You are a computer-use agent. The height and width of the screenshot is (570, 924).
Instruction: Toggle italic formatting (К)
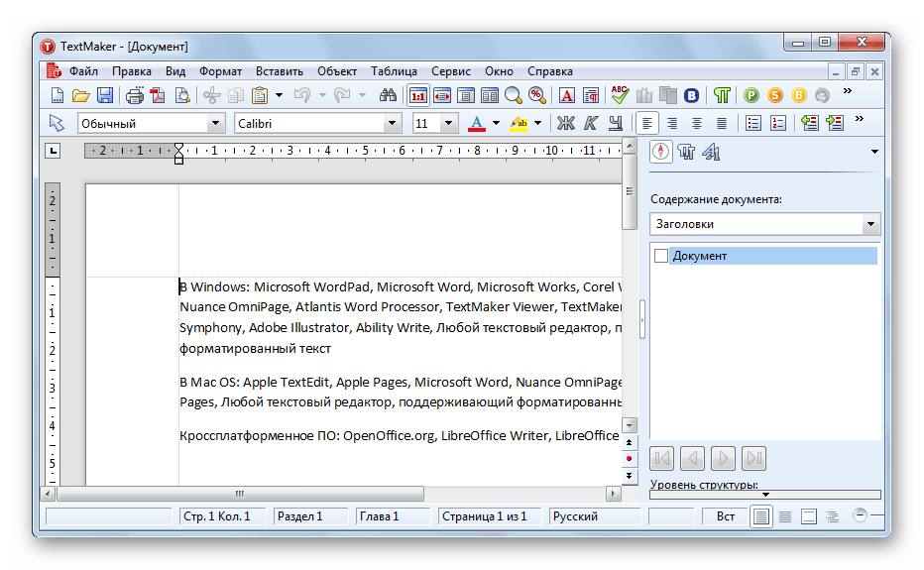(591, 123)
